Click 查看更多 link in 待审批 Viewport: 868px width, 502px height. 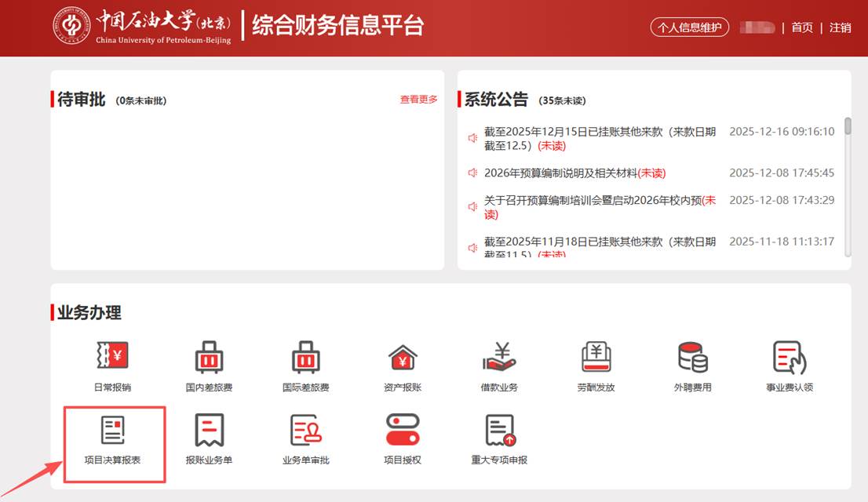click(418, 100)
